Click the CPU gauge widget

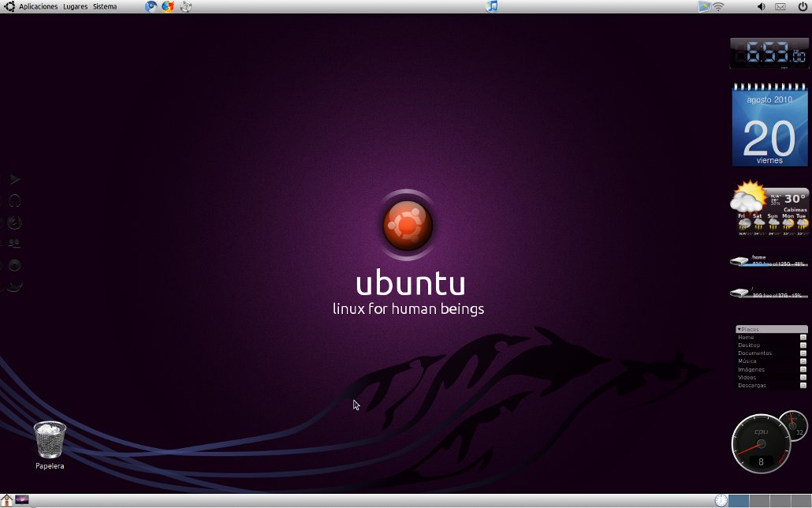(761, 444)
